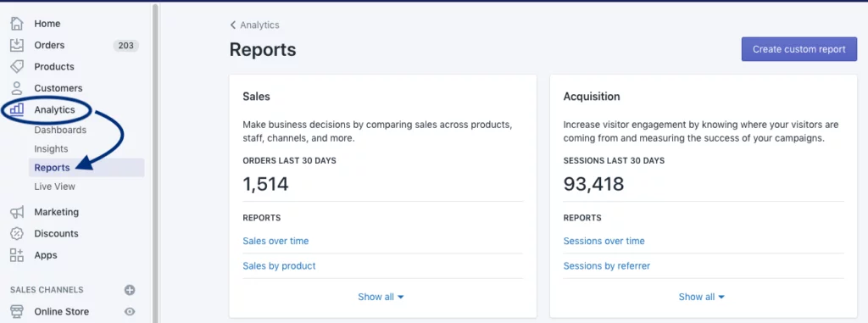
Task: Click the Acquisition card heading
Action: point(592,97)
